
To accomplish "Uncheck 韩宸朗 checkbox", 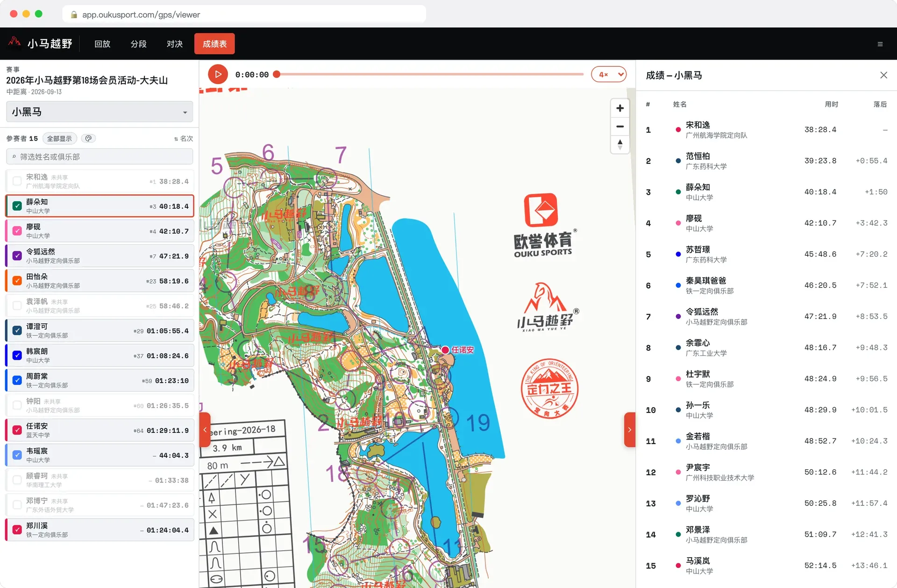I will 17,355.
